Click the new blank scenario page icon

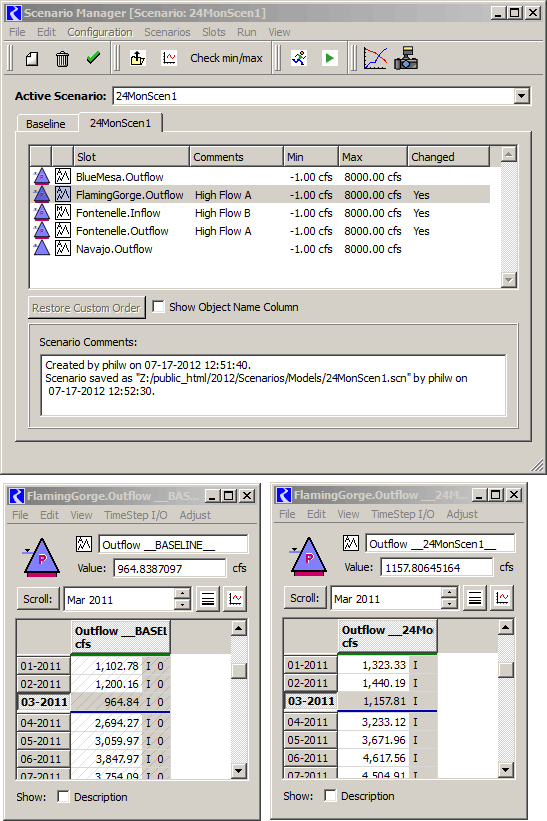(32, 59)
